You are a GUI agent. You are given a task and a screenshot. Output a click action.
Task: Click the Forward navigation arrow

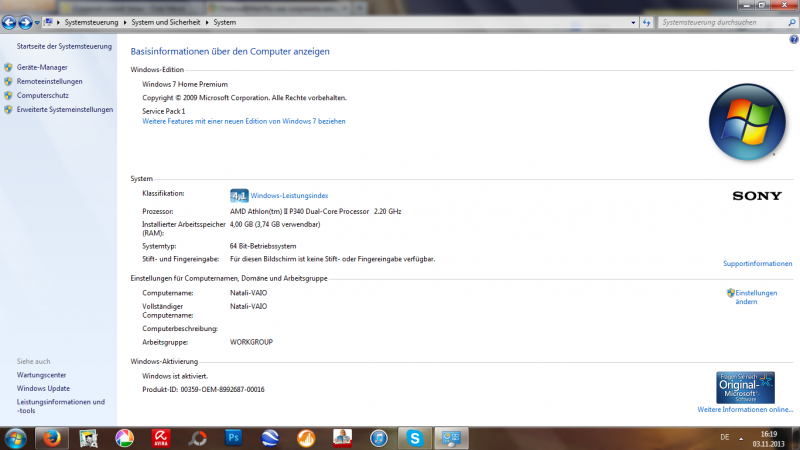(x=25, y=22)
